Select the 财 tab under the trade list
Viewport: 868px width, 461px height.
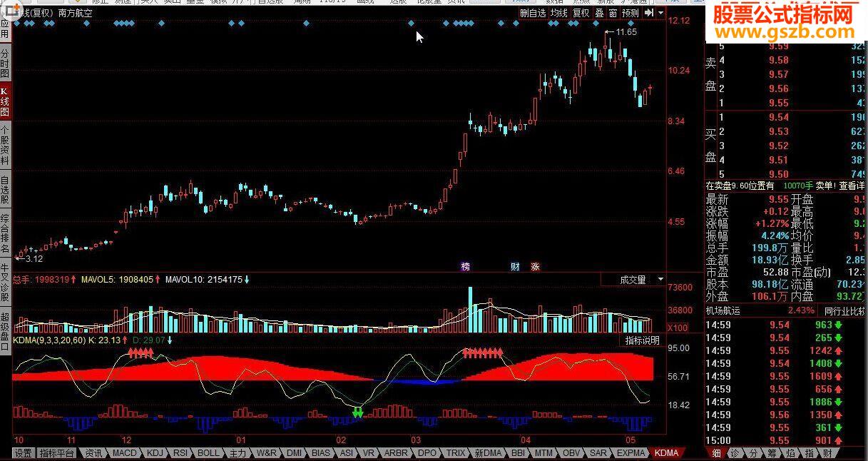827,453
